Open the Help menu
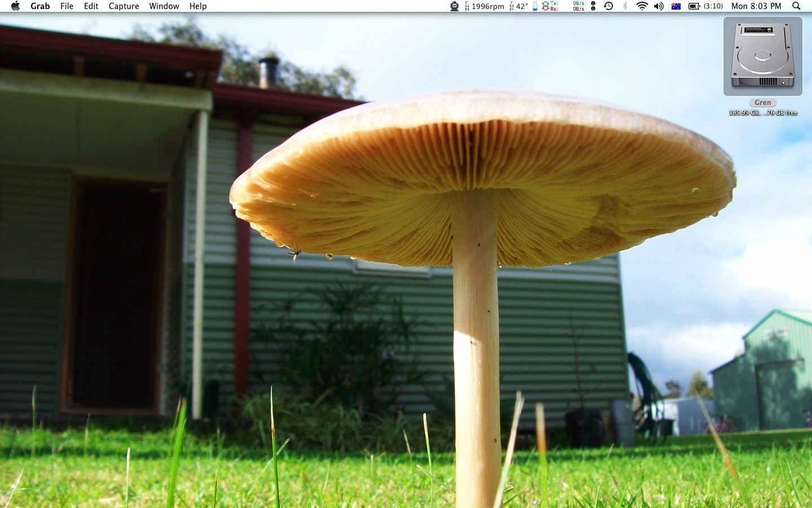Image resolution: width=812 pixels, height=508 pixels. [x=198, y=6]
